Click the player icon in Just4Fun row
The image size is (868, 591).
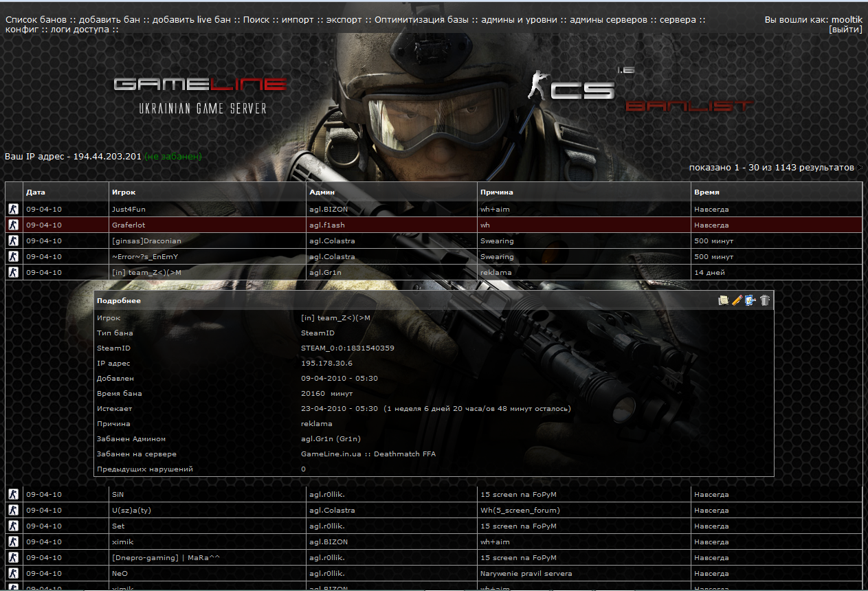13,209
